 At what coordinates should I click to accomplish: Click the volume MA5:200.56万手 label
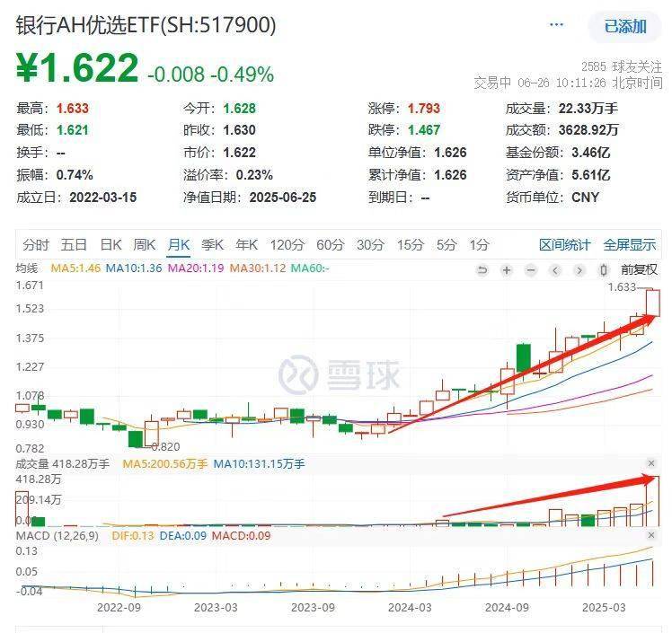pyautogui.click(x=165, y=464)
